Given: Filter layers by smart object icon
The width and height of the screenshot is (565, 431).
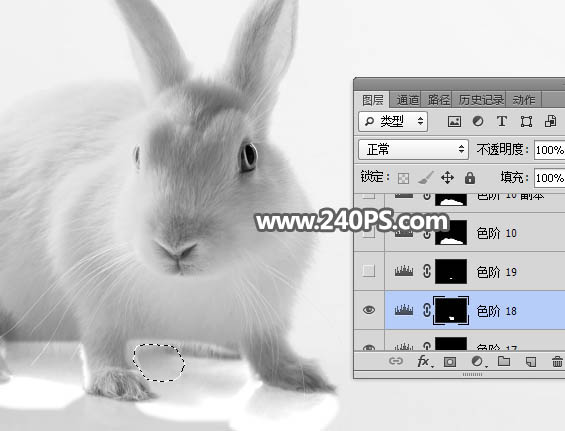Looking at the screenshot, I should pos(550,121).
